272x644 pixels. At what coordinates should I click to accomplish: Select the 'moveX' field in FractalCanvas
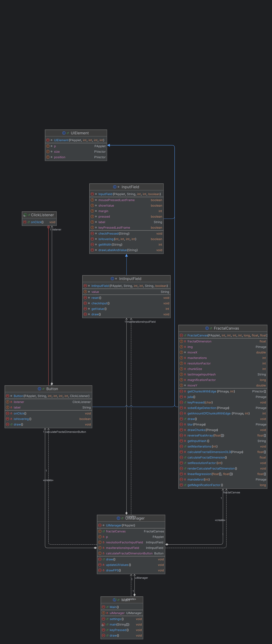pos(223,352)
